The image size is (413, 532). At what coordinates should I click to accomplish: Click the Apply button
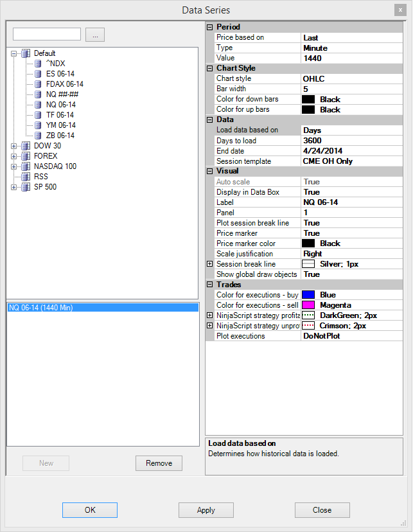(x=206, y=510)
